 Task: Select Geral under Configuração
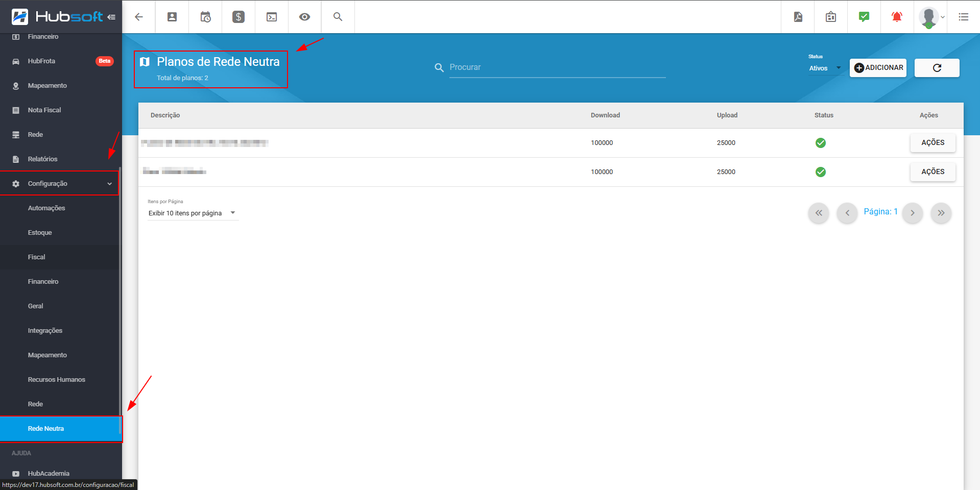[x=60, y=306]
